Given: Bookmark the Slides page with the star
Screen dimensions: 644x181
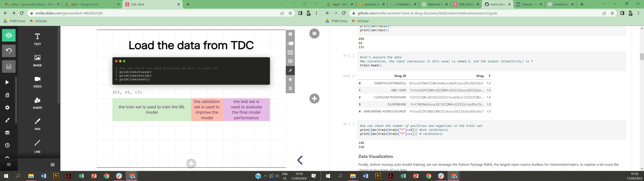Looking at the screenshot, I should point(290,13).
